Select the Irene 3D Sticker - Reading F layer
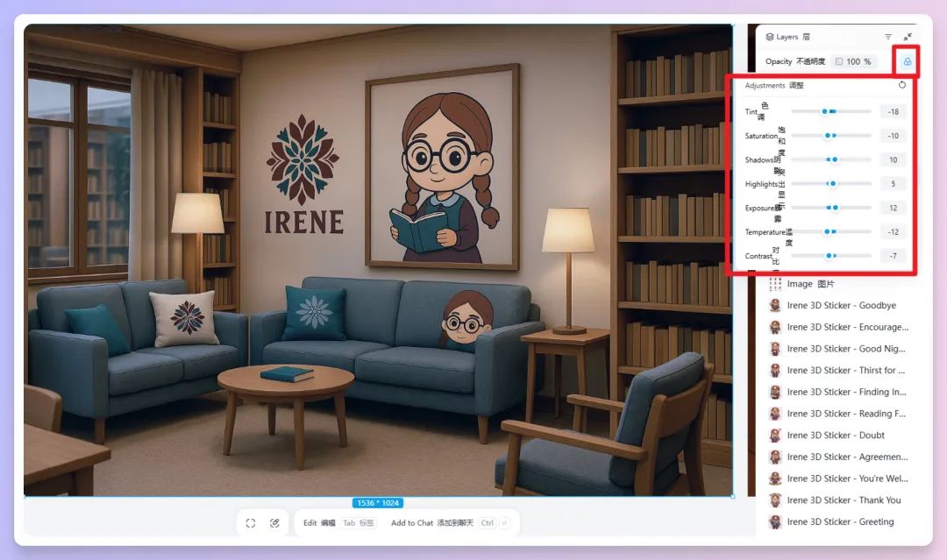This screenshot has height=560, width=947. coord(838,414)
